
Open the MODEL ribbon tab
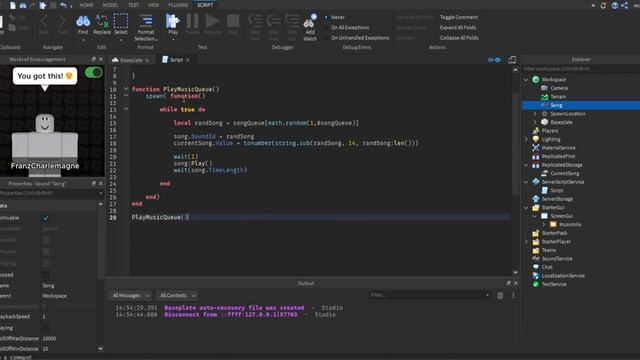[x=110, y=5]
